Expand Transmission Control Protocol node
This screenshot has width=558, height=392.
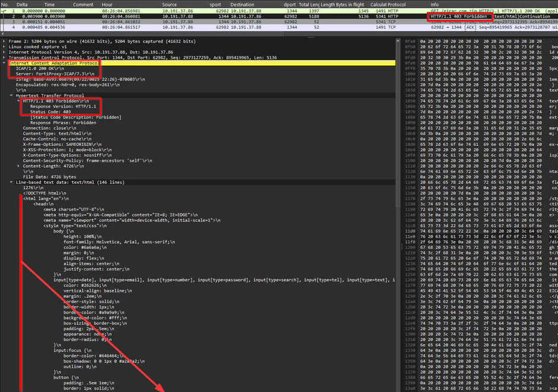pyautogui.click(x=4, y=58)
